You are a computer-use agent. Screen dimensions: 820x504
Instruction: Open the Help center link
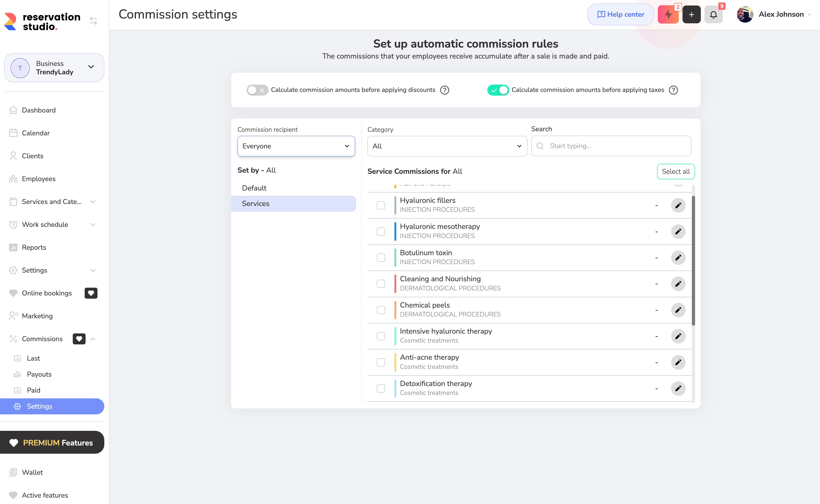[620, 14]
